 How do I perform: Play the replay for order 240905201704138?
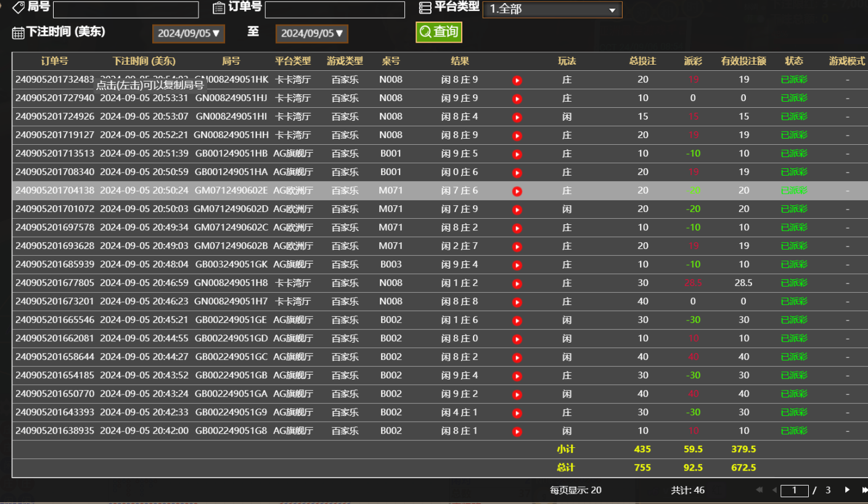point(517,191)
